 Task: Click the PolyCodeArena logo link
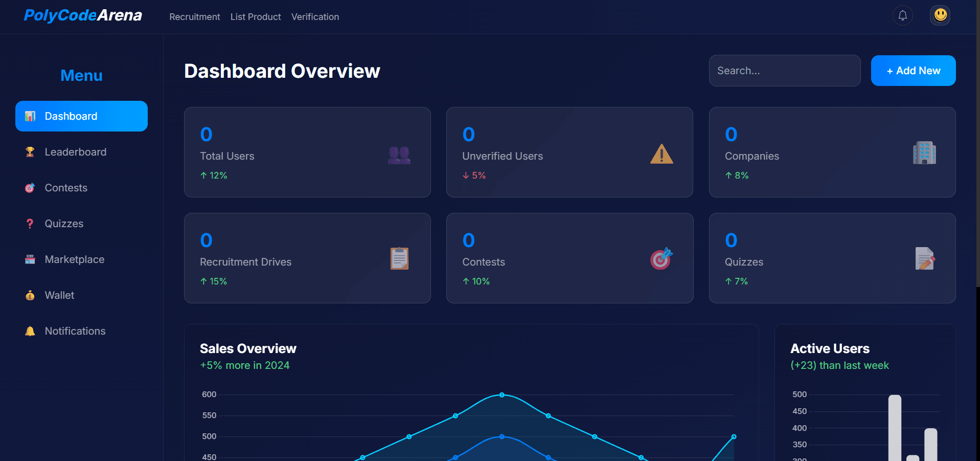[x=83, y=16]
